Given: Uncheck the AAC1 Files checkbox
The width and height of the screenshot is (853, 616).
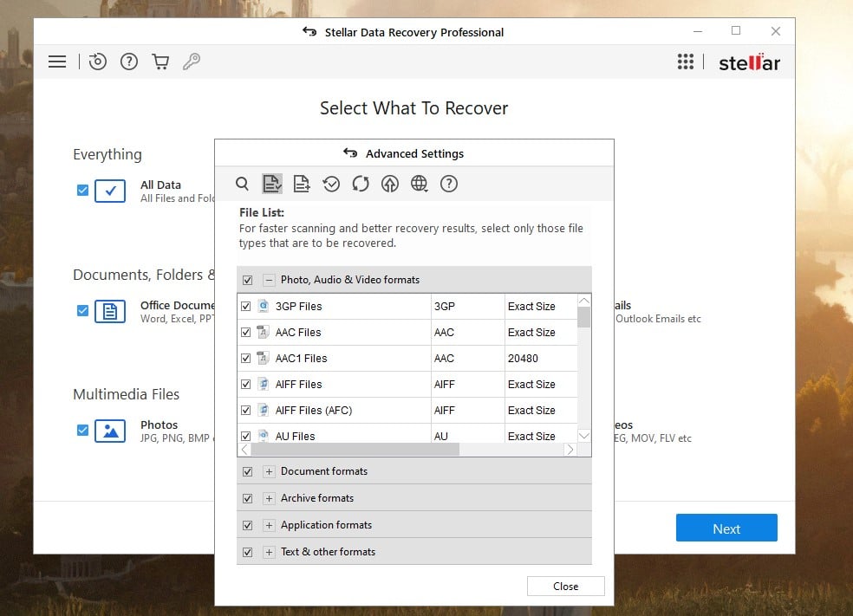Looking at the screenshot, I should pyautogui.click(x=246, y=359).
